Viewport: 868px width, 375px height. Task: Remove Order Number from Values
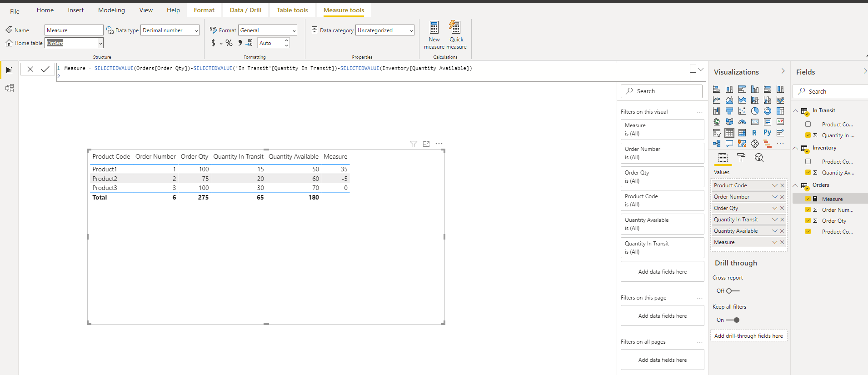point(782,197)
